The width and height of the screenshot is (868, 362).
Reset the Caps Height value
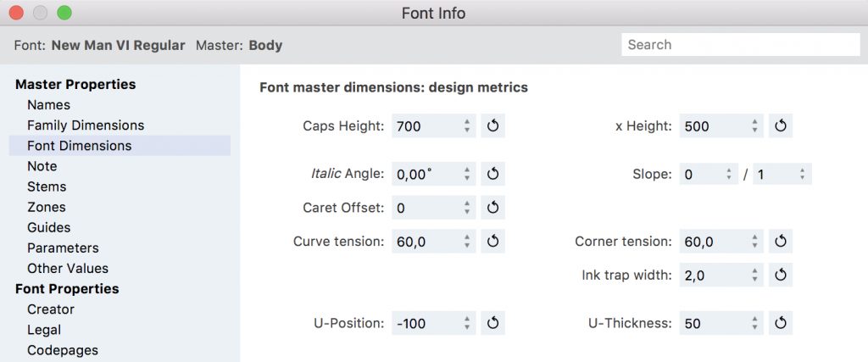[493, 126]
